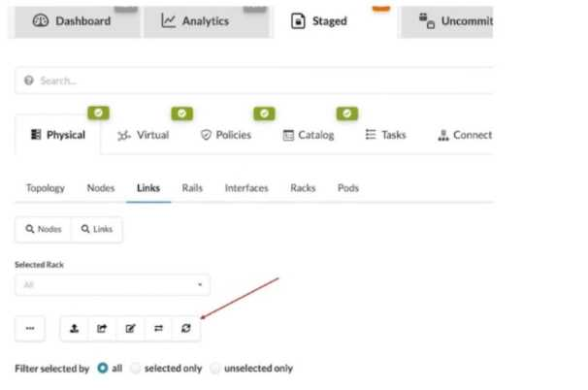
Task: Click the import (upload) icon in toolbar
Action: (x=74, y=329)
